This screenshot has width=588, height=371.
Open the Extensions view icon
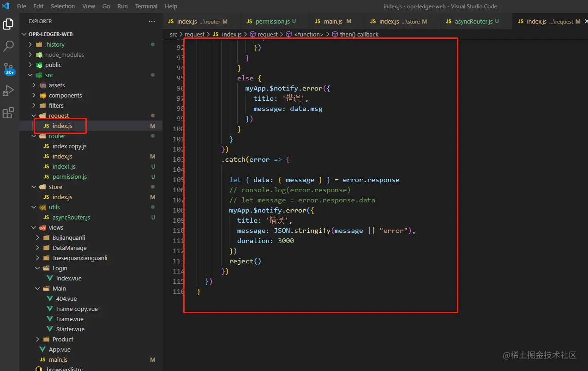coord(8,113)
